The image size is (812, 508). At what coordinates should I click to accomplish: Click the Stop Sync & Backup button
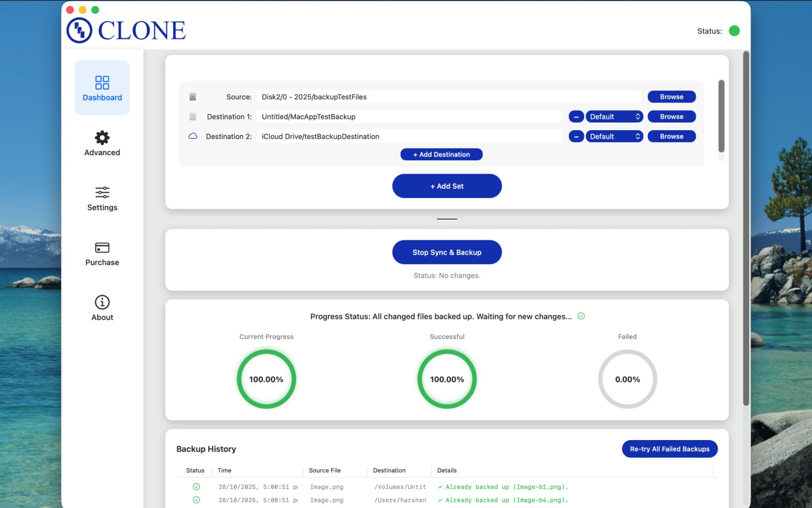(446, 252)
